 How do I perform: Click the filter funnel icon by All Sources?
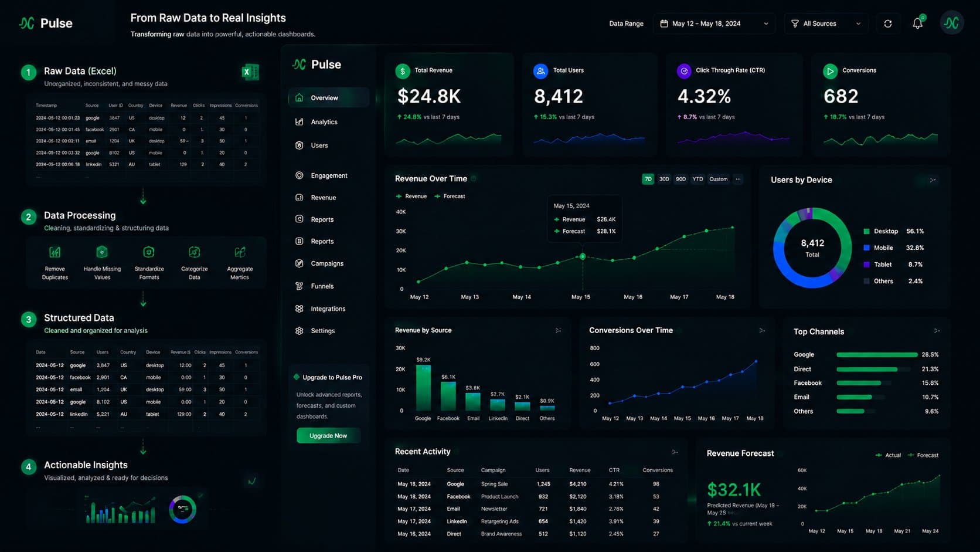[795, 23]
